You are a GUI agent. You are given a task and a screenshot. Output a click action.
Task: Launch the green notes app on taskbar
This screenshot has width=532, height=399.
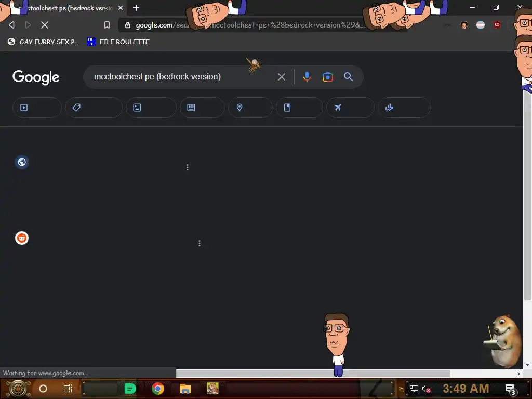click(130, 389)
